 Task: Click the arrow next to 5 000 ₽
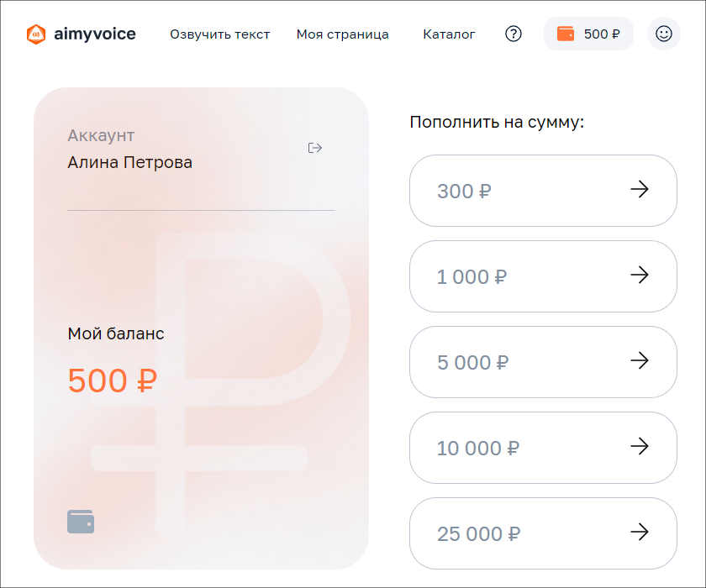click(x=640, y=362)
